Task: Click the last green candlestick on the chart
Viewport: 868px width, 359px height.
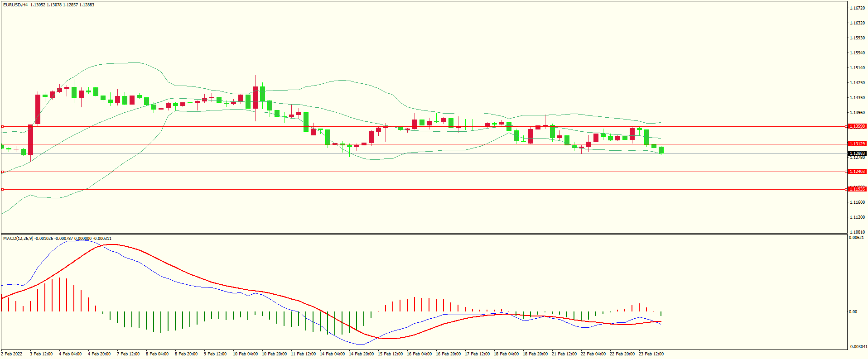Action: click(661, 150)
